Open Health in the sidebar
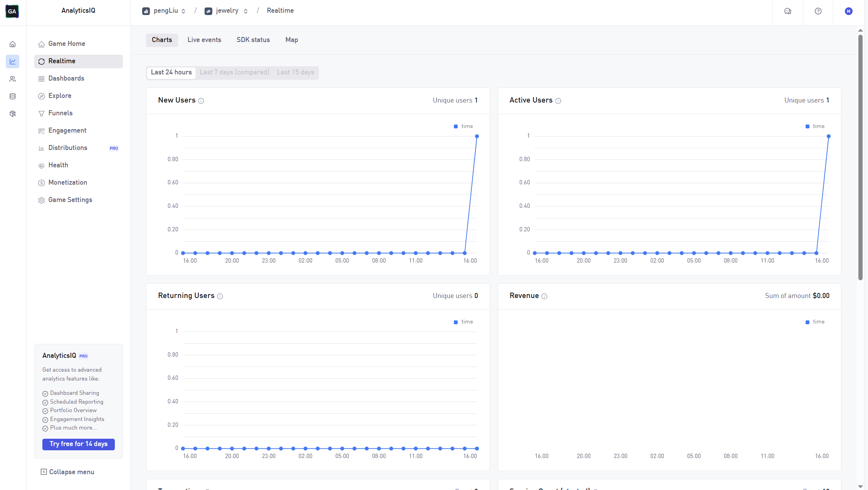Image resolution: width=868 pixels, height=490 pixels. [79, 165]
